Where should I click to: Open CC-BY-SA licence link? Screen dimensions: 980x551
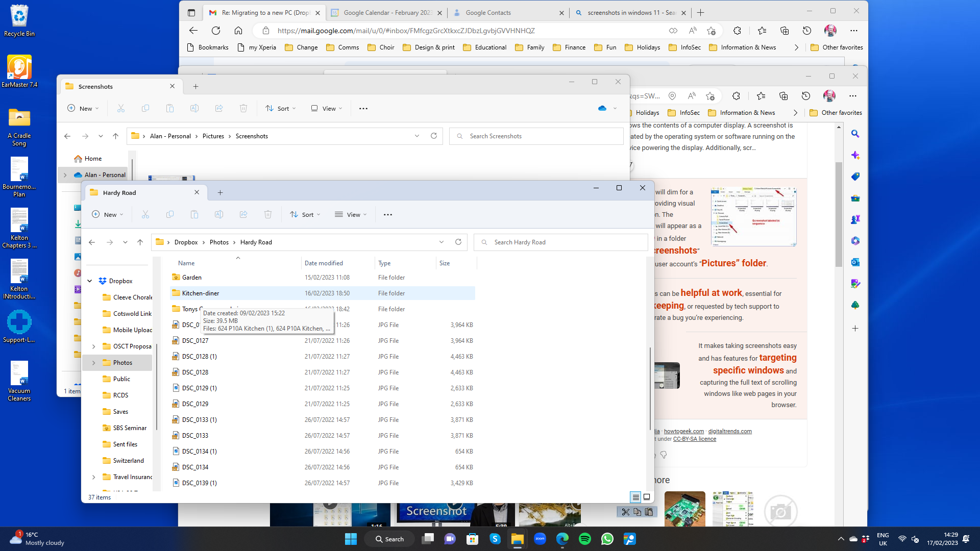[695, 439]
